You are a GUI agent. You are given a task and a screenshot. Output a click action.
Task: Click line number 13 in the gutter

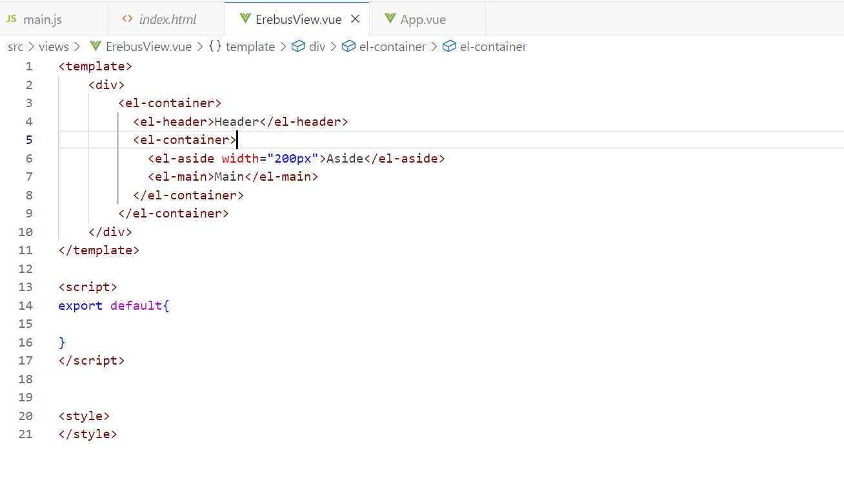click(25, 287)
